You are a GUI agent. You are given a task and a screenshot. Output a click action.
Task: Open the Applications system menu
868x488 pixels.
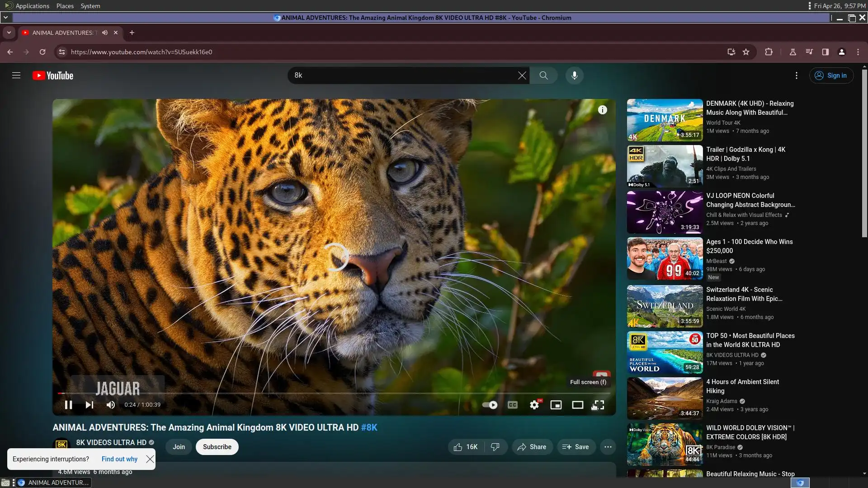[32, 6]
